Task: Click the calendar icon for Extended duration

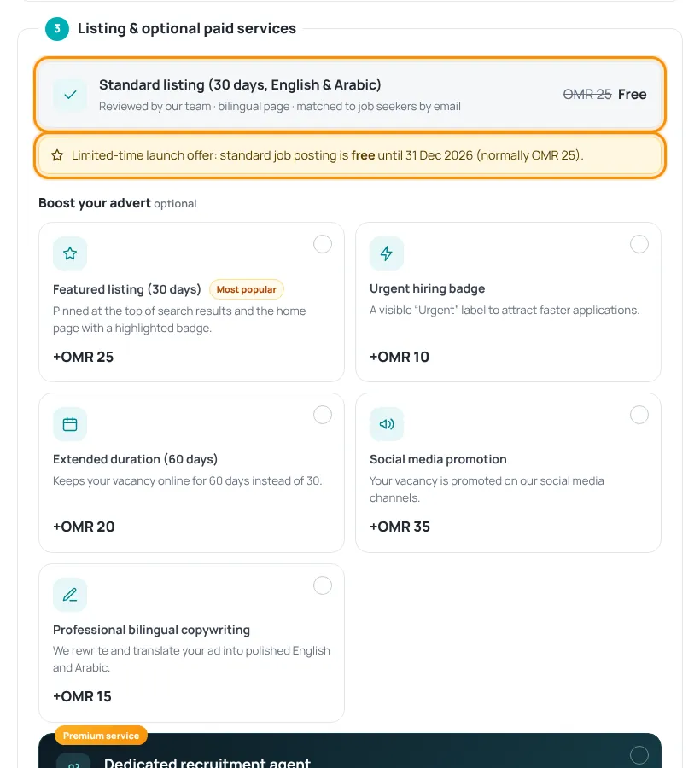Action: pos(70,424)
